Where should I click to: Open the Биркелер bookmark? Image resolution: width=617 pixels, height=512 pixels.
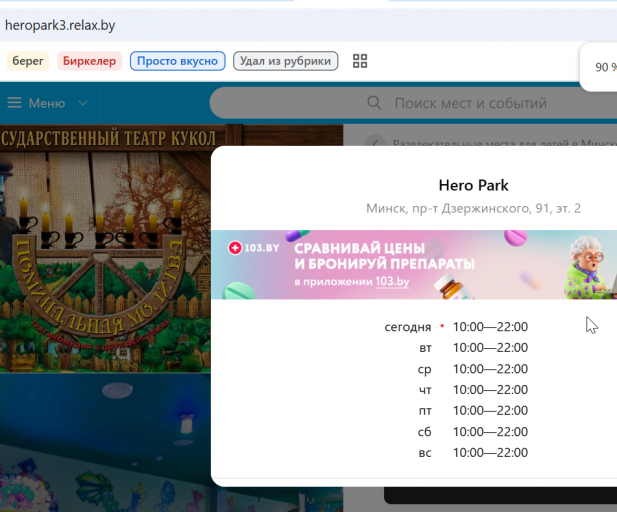(89, 61)
